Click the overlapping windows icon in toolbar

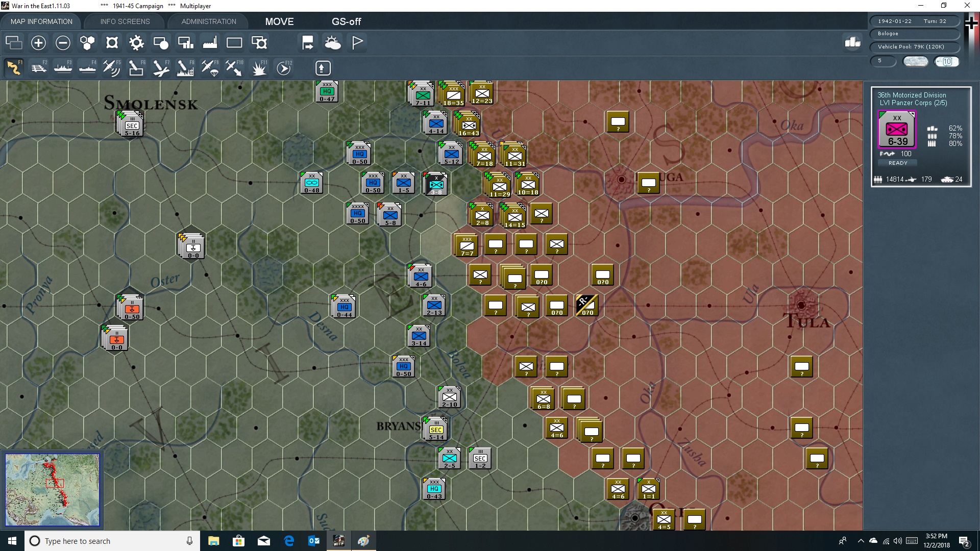[x=14, y=42]
